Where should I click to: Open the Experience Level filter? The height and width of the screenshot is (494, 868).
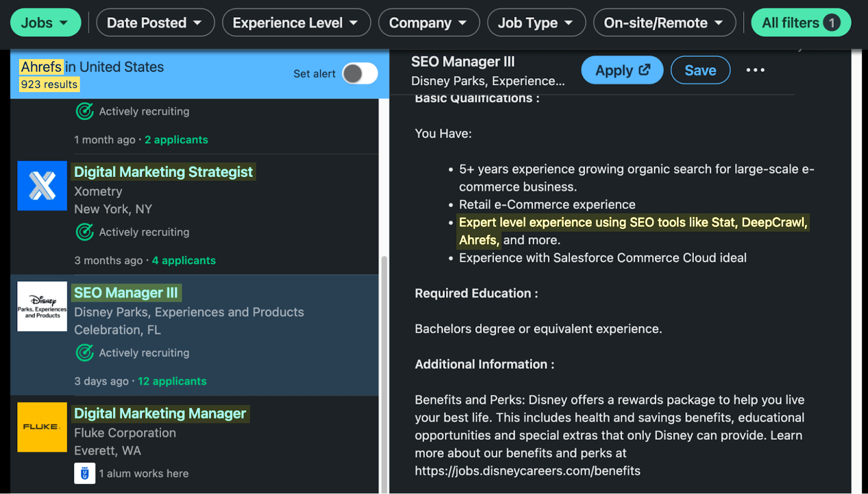296,22
